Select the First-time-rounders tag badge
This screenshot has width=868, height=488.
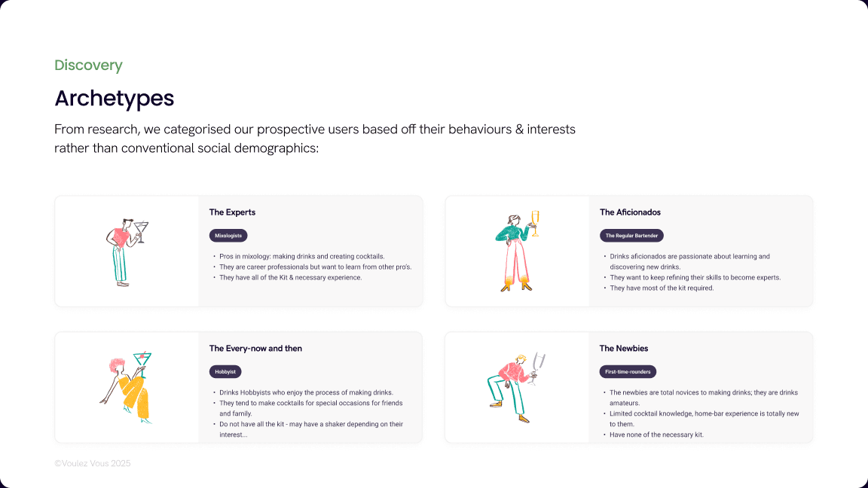[628, 372]
